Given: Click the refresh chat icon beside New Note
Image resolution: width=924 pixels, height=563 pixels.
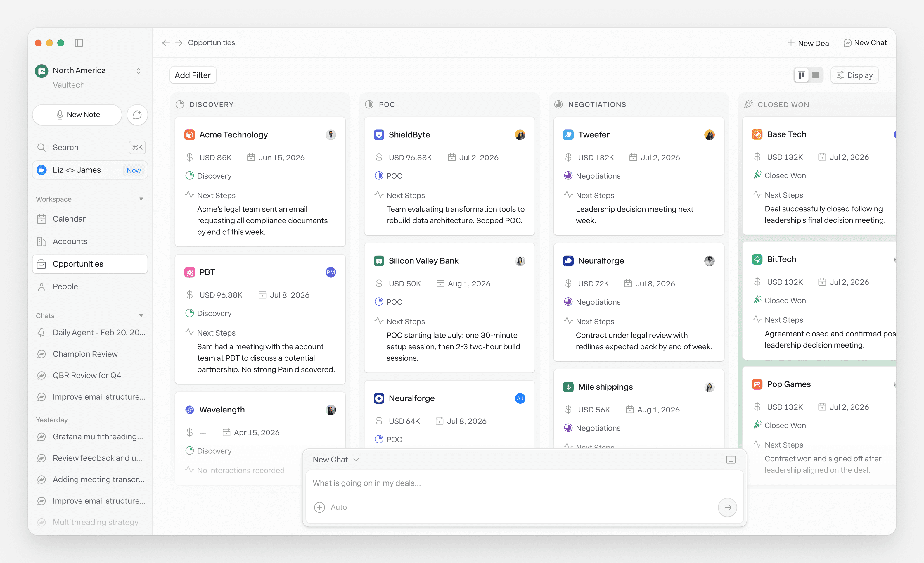Looking at the screenshot, I should [137, 114].
